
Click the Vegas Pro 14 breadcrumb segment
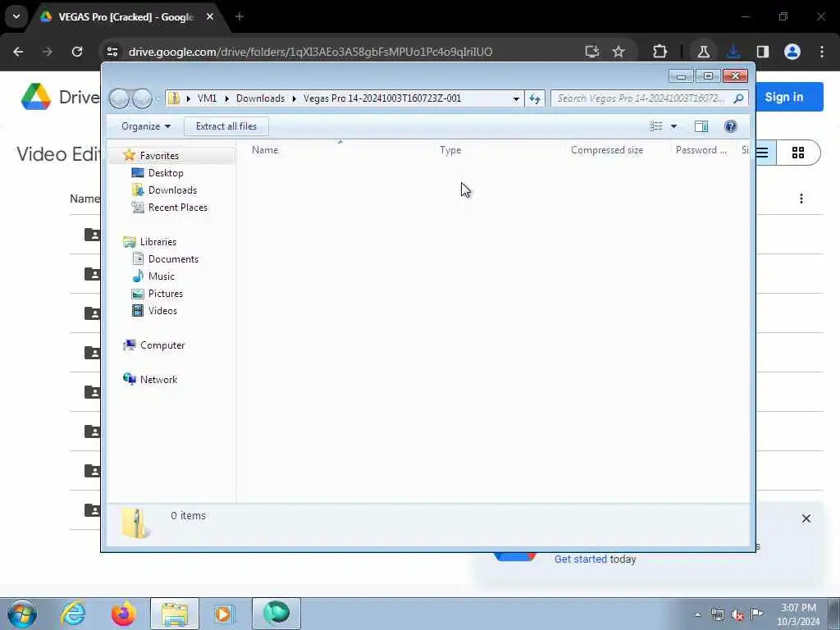pos(382,98)
